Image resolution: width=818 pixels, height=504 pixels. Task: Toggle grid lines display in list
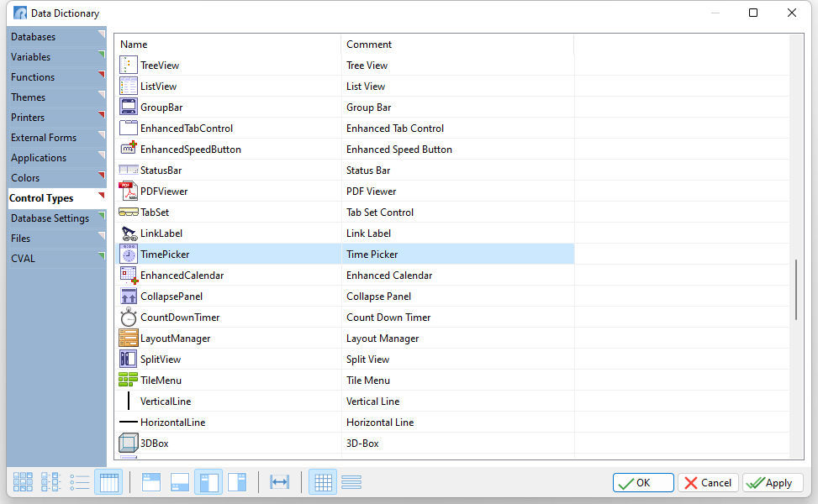click(323, 482)
